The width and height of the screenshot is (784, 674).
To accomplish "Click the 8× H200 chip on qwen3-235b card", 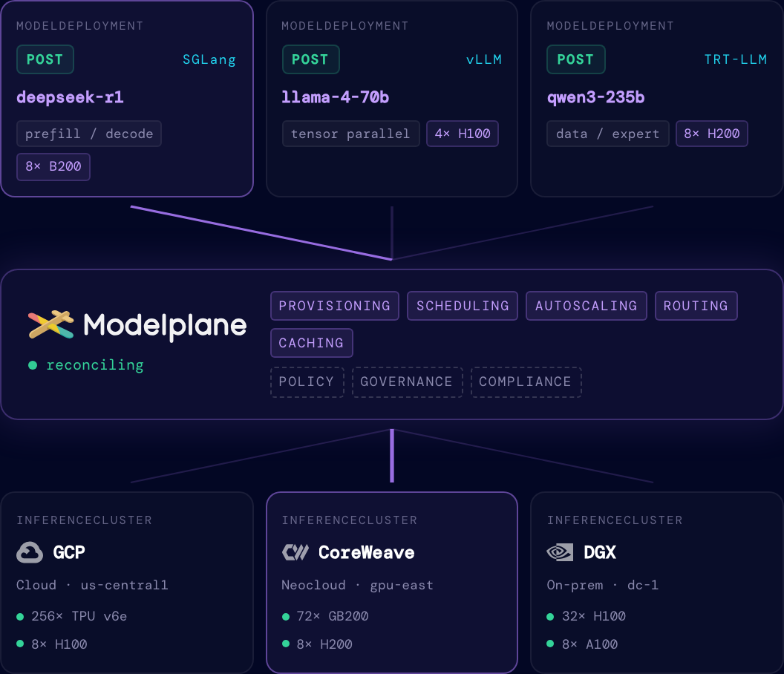I will tap(712, 134).
